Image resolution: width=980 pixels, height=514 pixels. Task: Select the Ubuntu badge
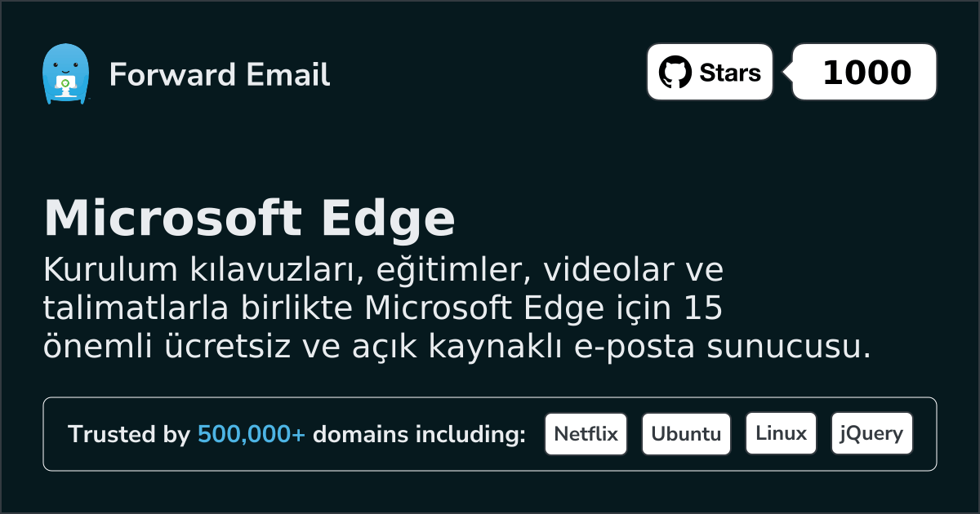tap(686, 434)
